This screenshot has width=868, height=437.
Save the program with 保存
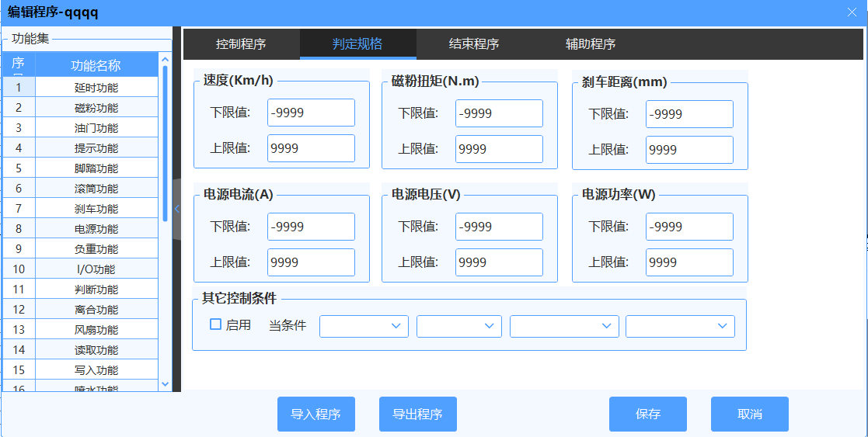(648, 414)
